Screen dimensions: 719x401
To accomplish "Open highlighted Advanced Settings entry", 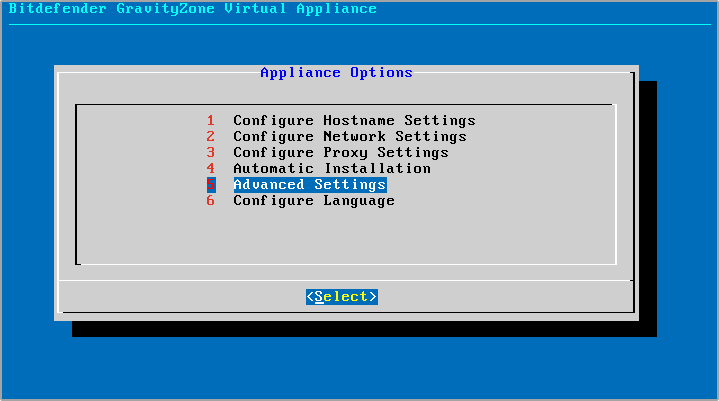I will click(x=296, y=185).
